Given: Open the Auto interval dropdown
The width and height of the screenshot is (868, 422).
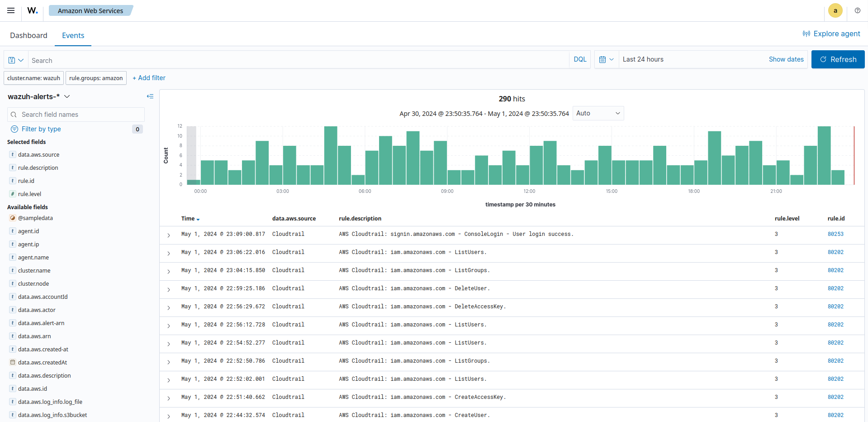Looking at the screenshot, I should coord(598,113).
